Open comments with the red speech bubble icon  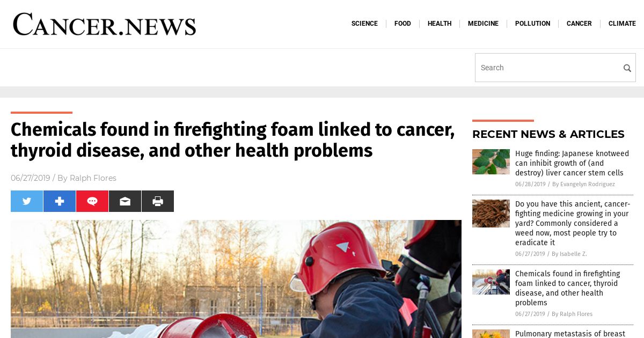coord(92,201)
